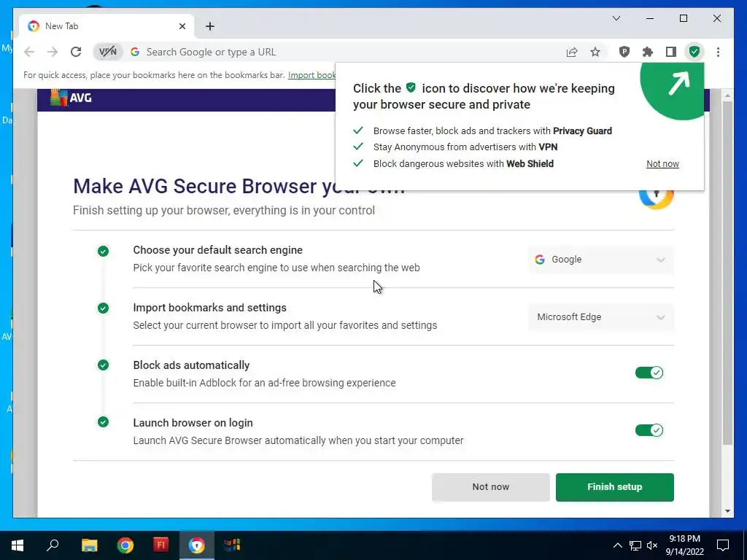Viewport: 747px width, 560px height.
Task: Click the green check beside Launch browser on login
Action: (x=103, y=422)
